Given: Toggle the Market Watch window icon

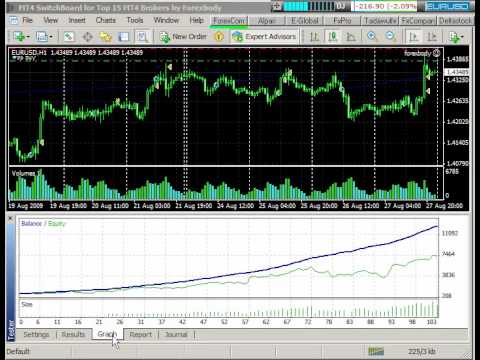Looking at the screenshot, I should 69,37.
